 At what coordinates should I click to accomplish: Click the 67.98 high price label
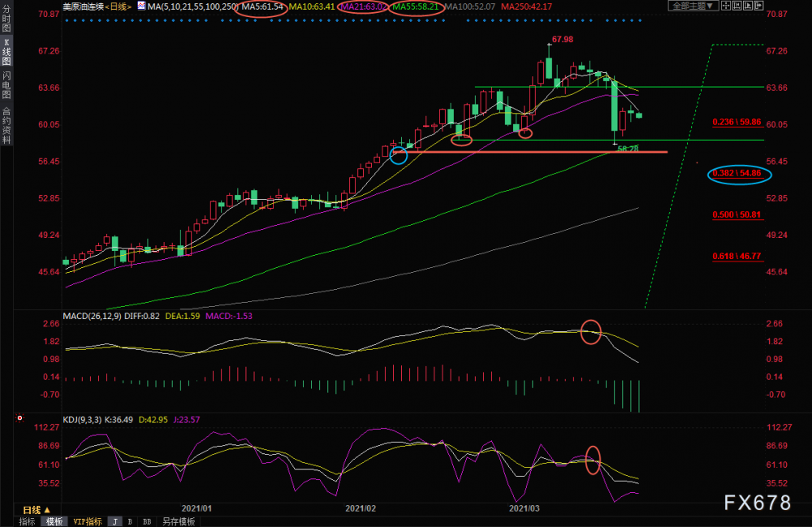tap(563, 39)
